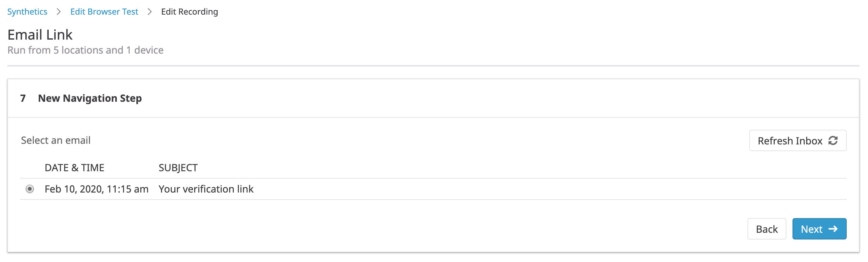Click the Next button to continue
868x262 pixels.
[x=820, y=228]
